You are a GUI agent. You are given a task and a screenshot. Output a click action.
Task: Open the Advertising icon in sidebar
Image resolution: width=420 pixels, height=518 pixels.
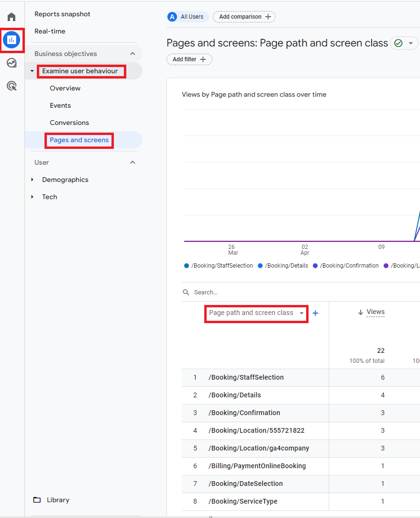tap(11, 86)
